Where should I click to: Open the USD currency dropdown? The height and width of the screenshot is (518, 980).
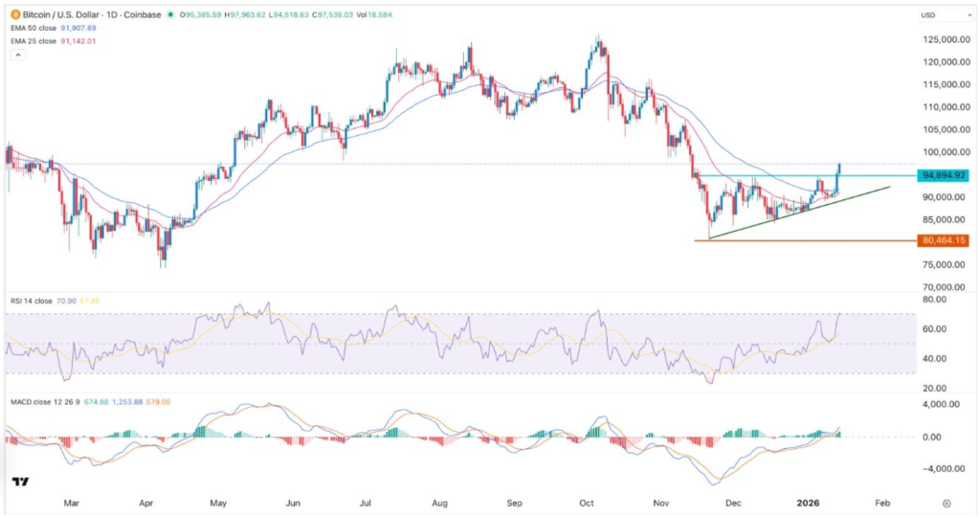[927, 15]
